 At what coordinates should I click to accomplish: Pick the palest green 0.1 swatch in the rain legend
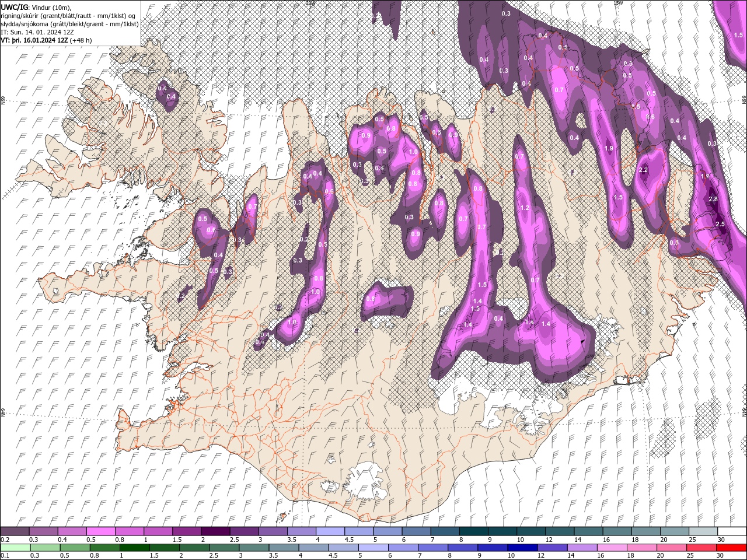pos(15,548)
